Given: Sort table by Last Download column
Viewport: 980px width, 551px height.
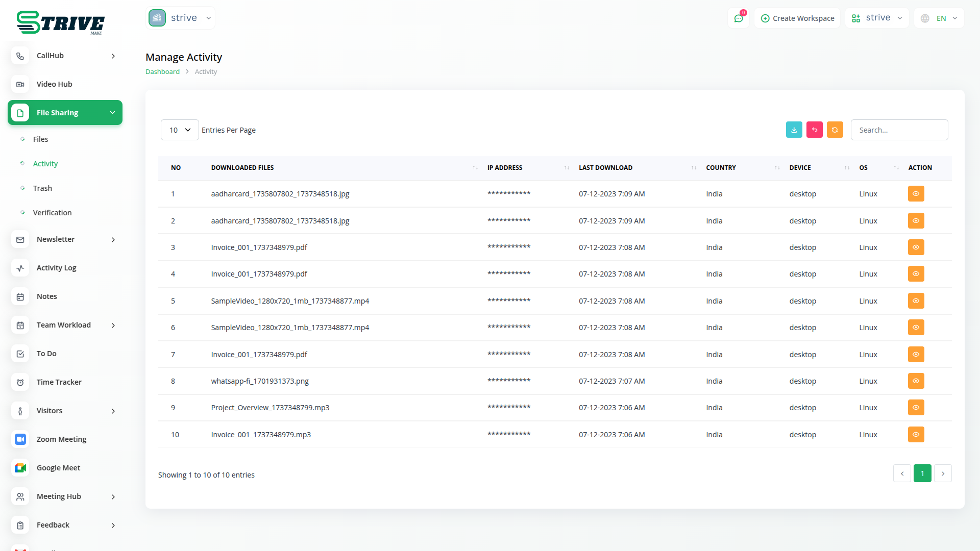Looking at the screenshot, I should coord(605,168).
